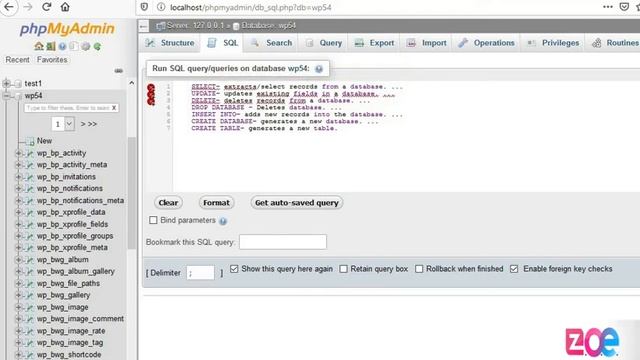Collapse the wp54 database node

coord(6,96)
